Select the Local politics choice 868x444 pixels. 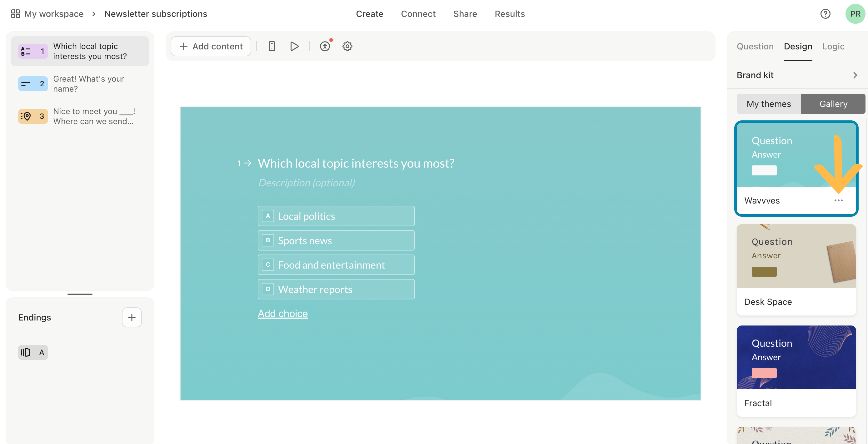tap(336, 216)
